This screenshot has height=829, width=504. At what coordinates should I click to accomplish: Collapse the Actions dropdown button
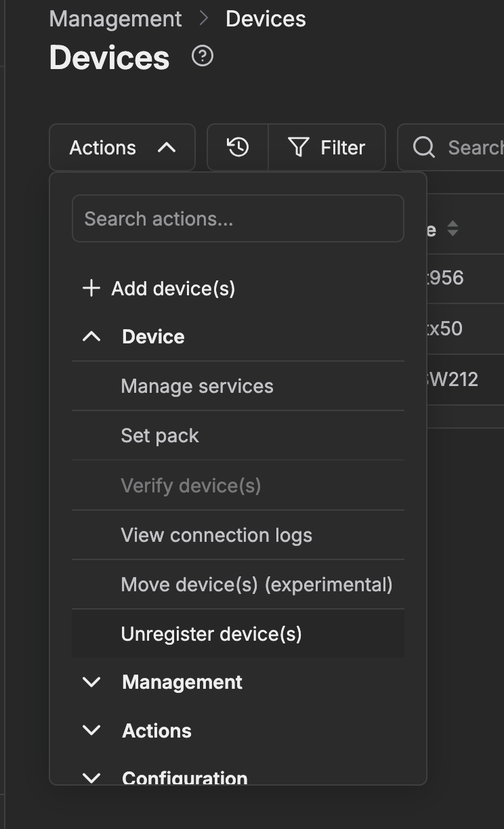122,147
